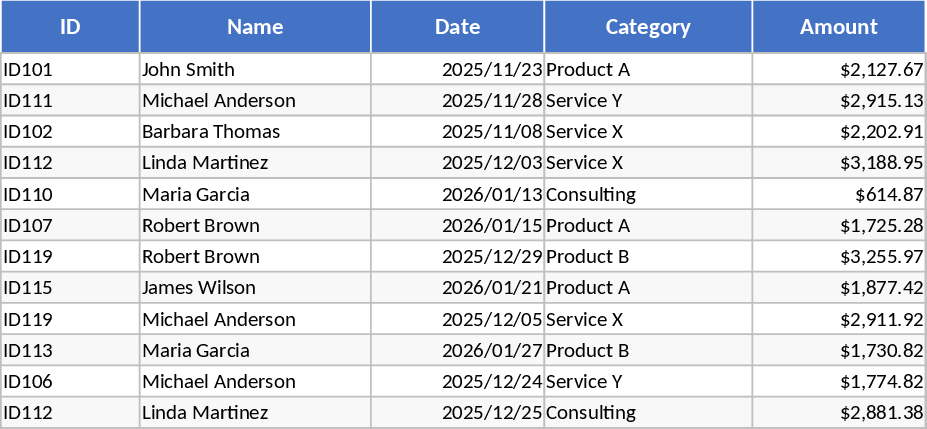
Task: Select the Category column header
Action: 648,27
